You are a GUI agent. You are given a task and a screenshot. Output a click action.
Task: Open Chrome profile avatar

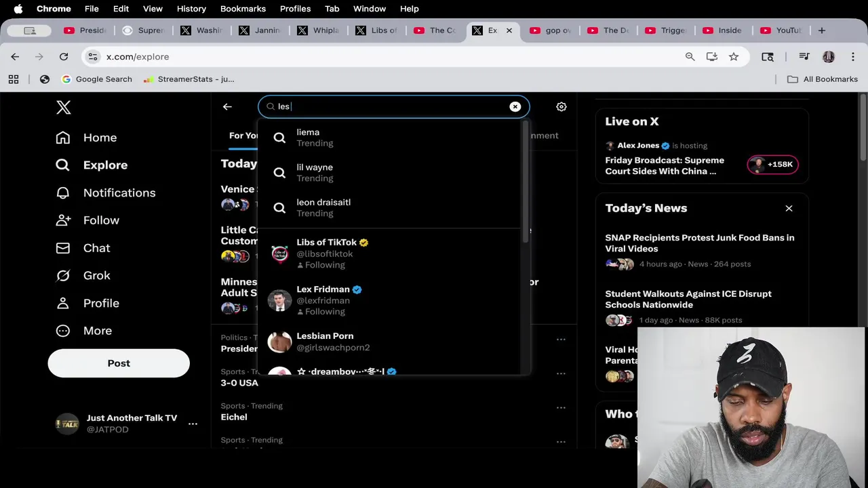pyautogui.click(x=829, y=57)
